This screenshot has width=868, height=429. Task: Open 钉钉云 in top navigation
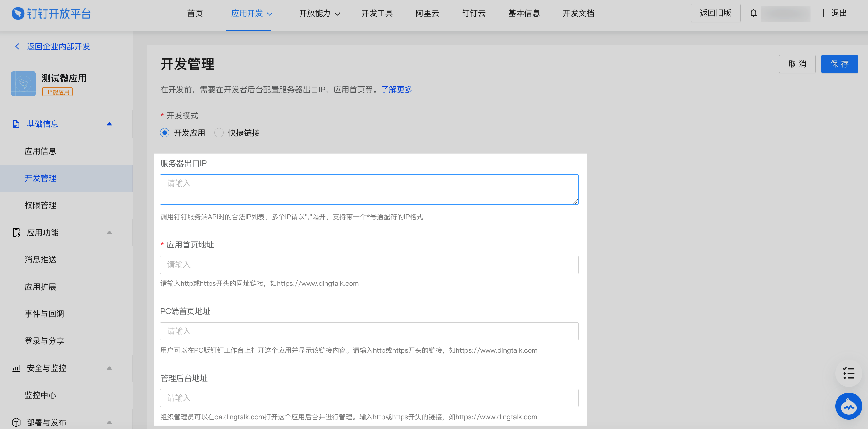[474, 14]
